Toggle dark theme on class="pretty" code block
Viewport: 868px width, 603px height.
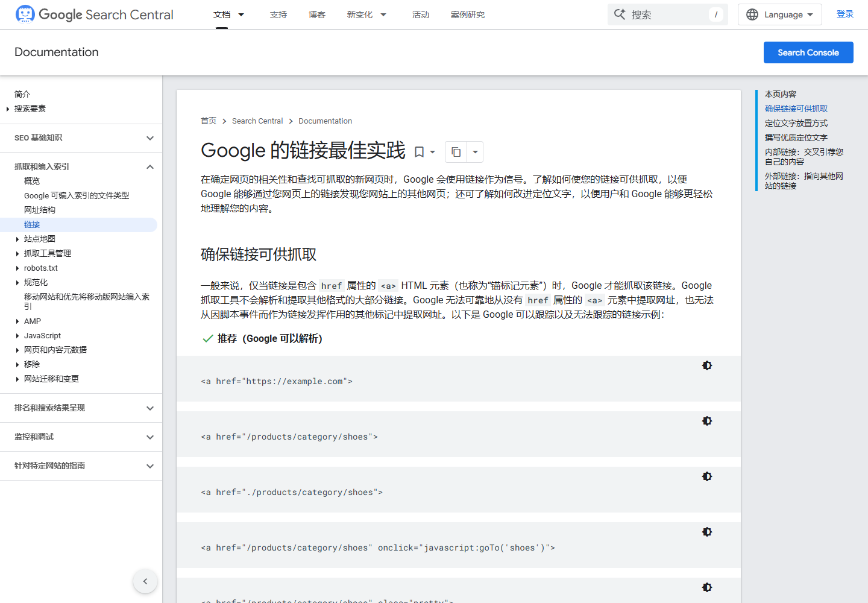(x=707, y=587)
